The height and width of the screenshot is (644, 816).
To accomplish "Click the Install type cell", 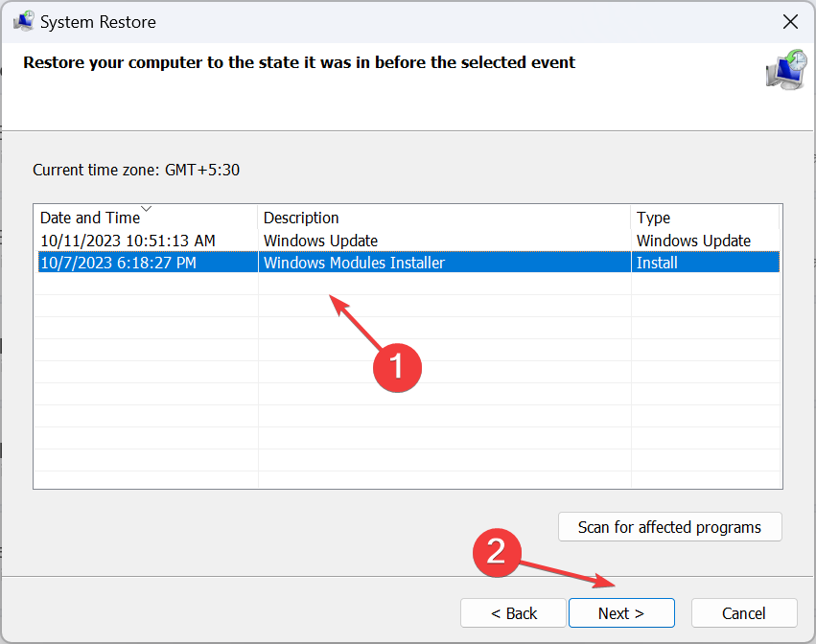I will [657, 263].
